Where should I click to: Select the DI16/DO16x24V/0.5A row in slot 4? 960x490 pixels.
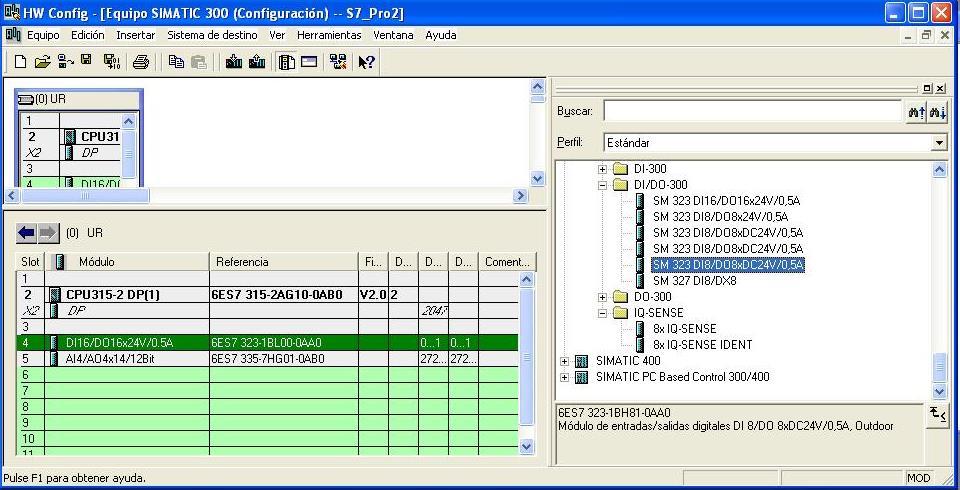point(267,342)
